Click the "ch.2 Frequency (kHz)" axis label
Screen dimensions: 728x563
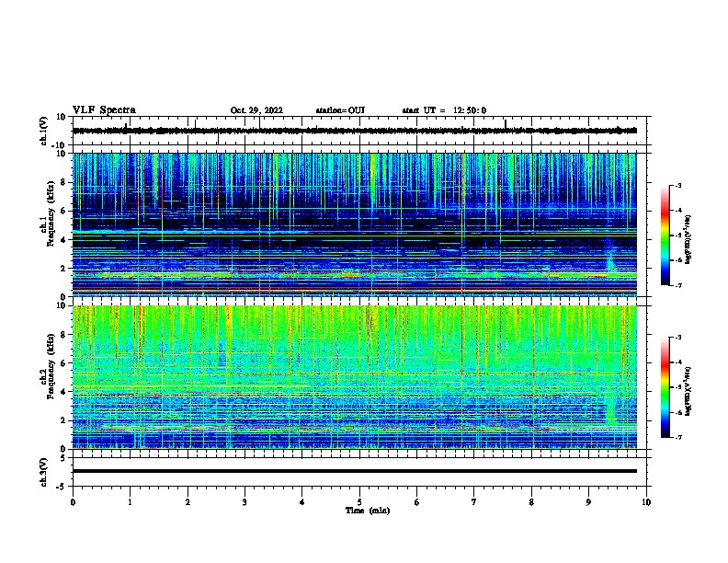pyautogui.click(x=48, y=365)
